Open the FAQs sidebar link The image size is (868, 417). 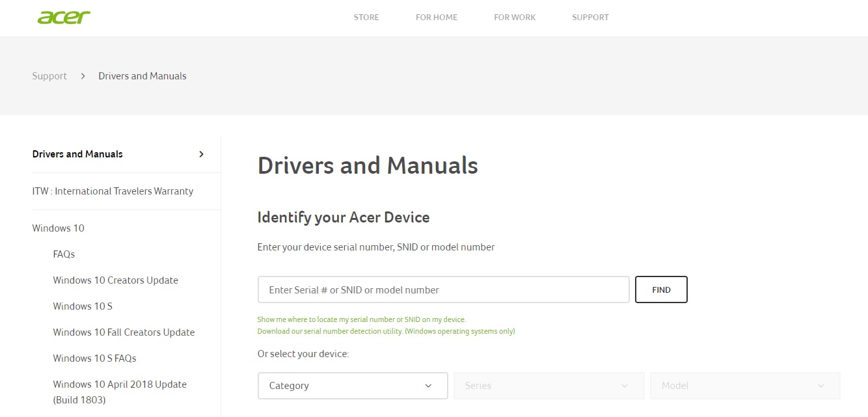64,254
